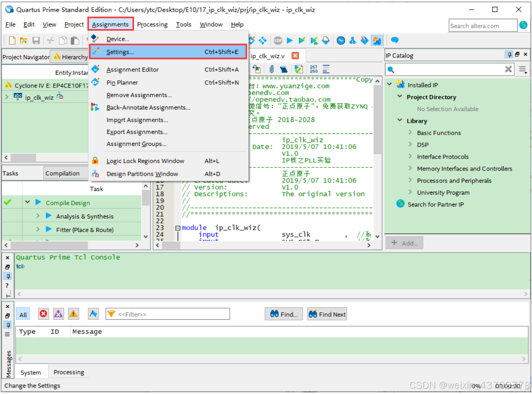Screen dimensions: 532x394
Task: Open the IP Catalog options menu icon
Action: coord(522,70)
